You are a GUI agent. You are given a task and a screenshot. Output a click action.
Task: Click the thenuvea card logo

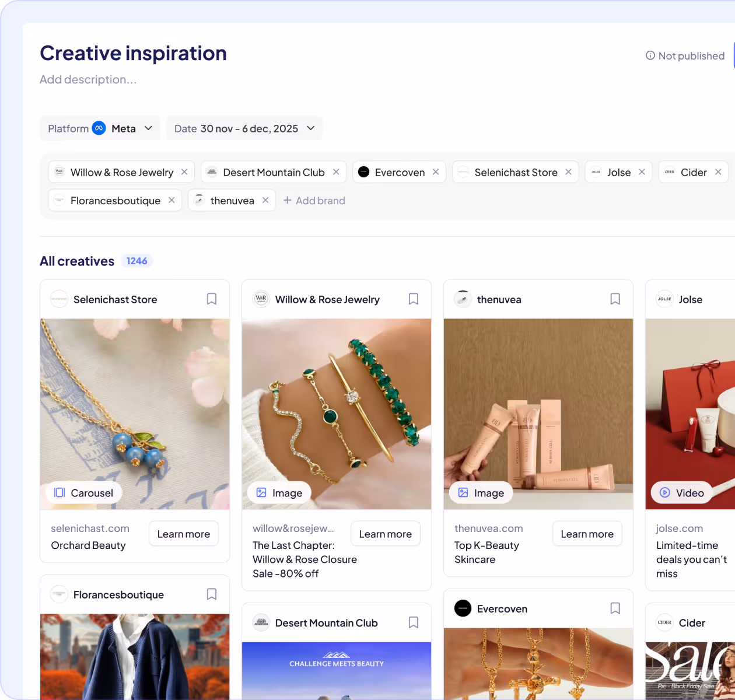click(x=463, y=299)
